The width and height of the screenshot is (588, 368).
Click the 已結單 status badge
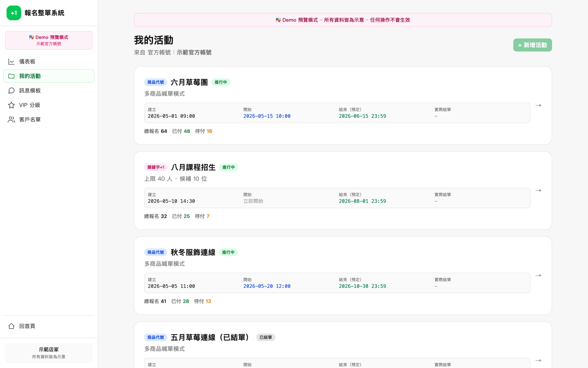pyautogui.click(x=266, y=337)
